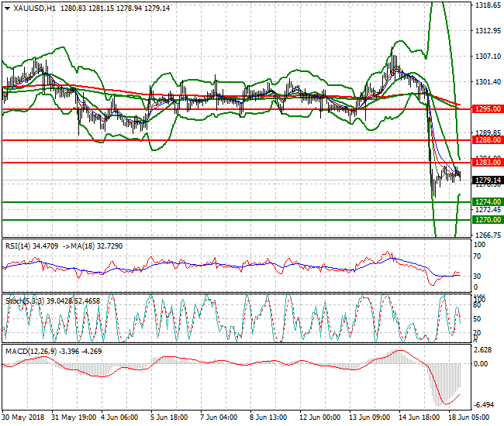Select the 1295.00 red price label

486,109
